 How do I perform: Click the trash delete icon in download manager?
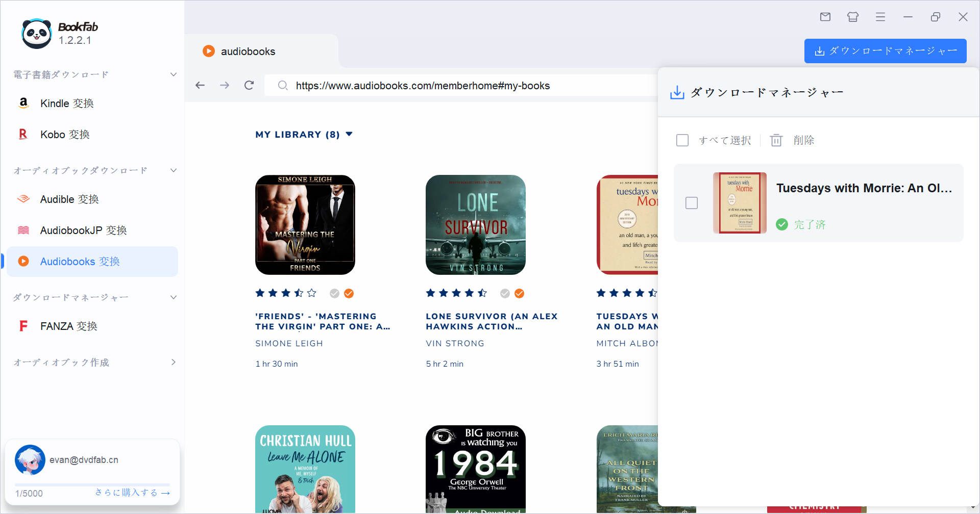(776, 140)
